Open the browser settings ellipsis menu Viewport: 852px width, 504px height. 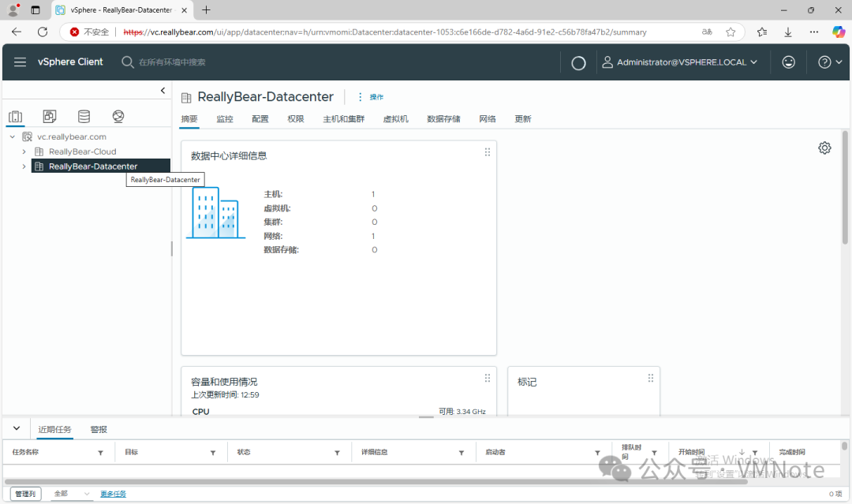pyautogui.click(x=813, y=32)
